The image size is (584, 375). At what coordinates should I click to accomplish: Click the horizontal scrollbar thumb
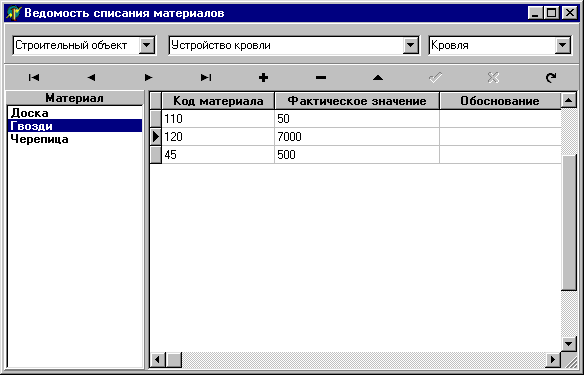(174, 359)
